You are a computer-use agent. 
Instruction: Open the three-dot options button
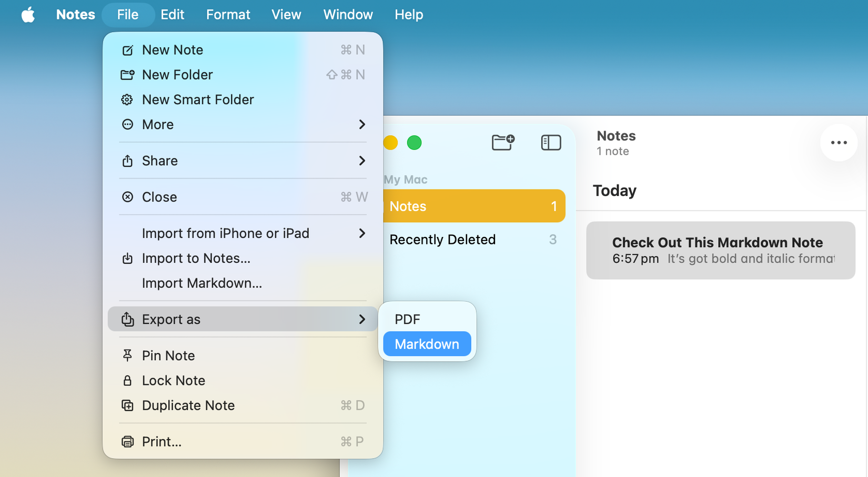(x=839, y=143)
